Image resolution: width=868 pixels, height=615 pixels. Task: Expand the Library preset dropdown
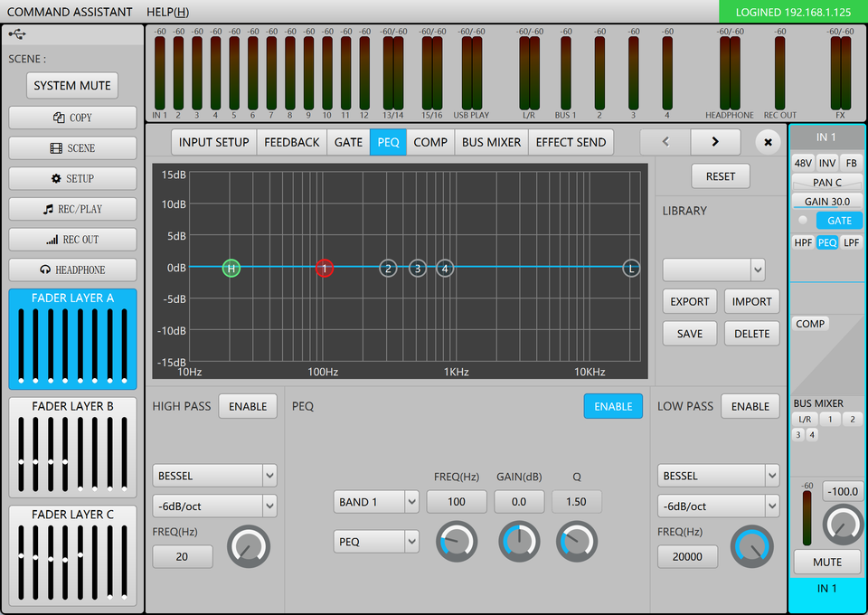pos(713,270)
